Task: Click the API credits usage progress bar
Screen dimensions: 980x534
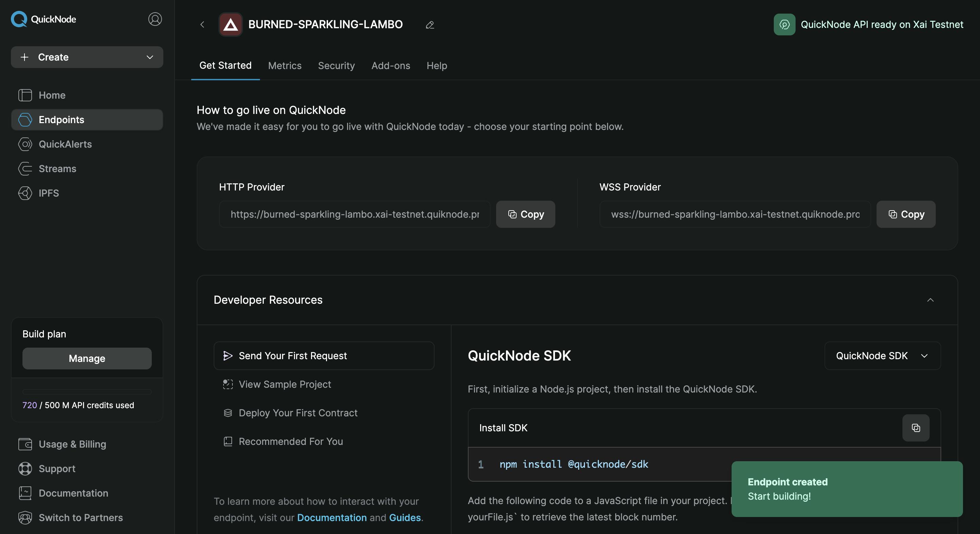Action: pyautogui.click(x=87, y=392)
